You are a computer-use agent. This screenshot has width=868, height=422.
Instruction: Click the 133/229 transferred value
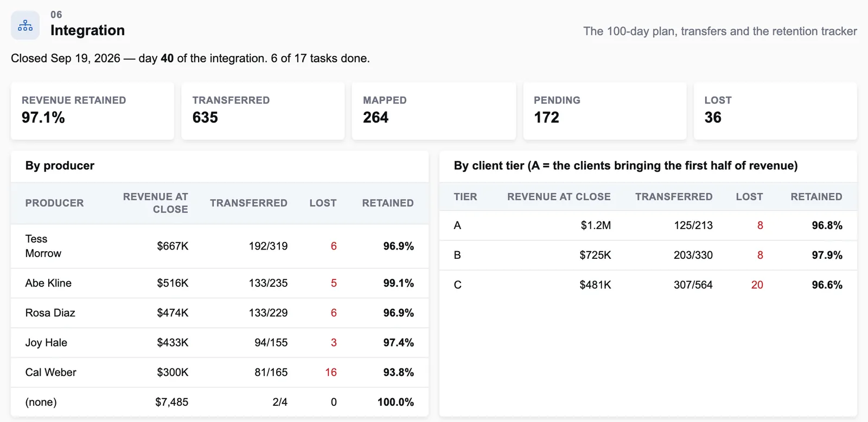point(268,313)
